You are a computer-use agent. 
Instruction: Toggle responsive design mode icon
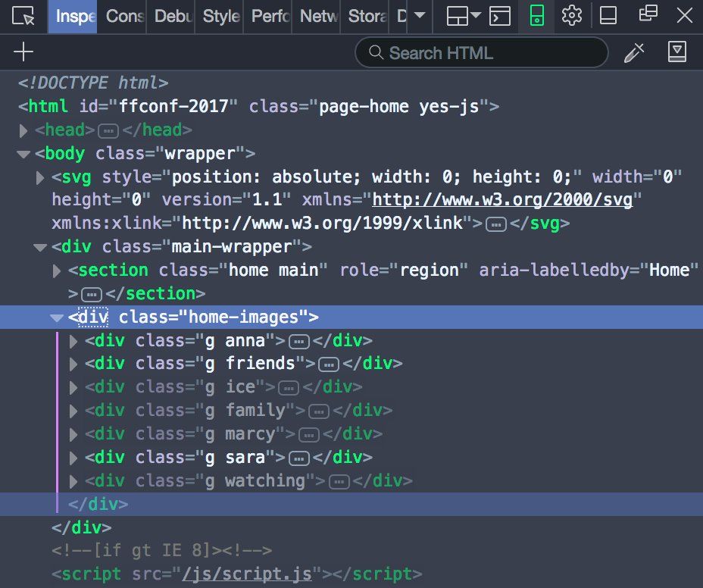click(x=536, y=16)
